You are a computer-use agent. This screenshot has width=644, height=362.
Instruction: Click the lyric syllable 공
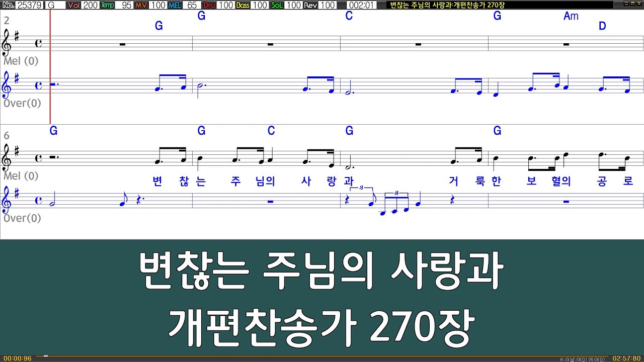click(602, 182)
